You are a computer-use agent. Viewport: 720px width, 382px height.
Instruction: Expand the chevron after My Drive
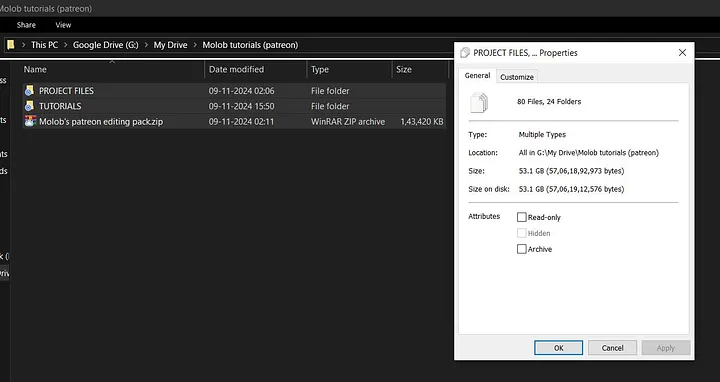tap(195, 45)
